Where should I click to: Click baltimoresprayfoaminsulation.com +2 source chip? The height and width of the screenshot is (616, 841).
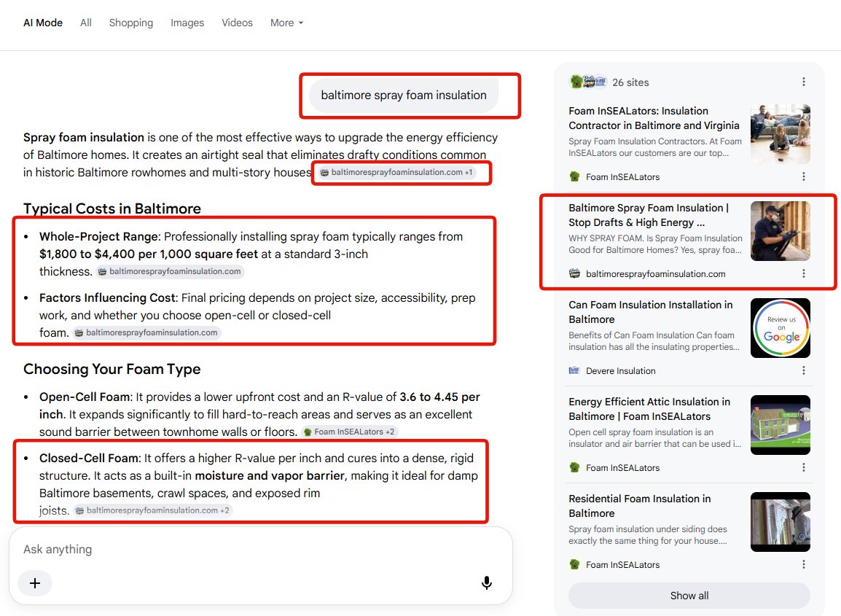click(153, 510)
